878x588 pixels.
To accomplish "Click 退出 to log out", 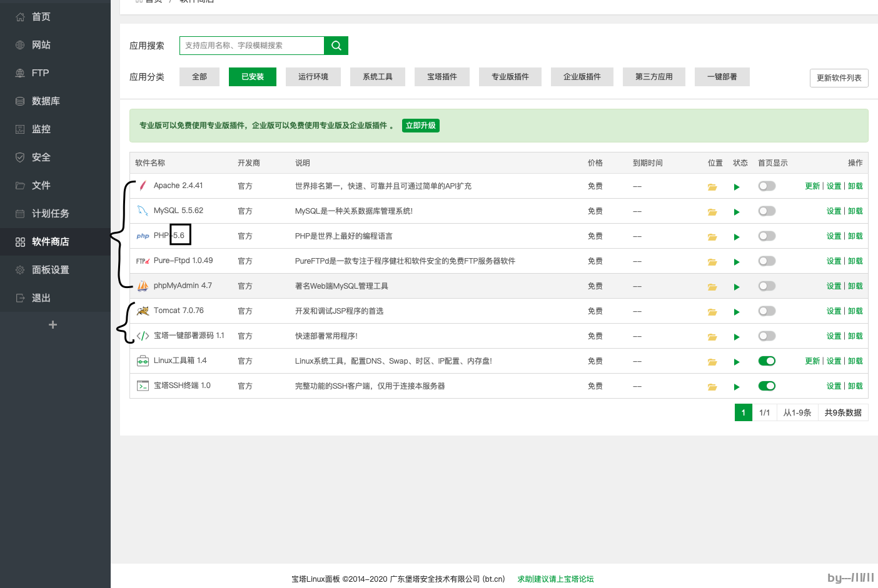I will [55, 298].
